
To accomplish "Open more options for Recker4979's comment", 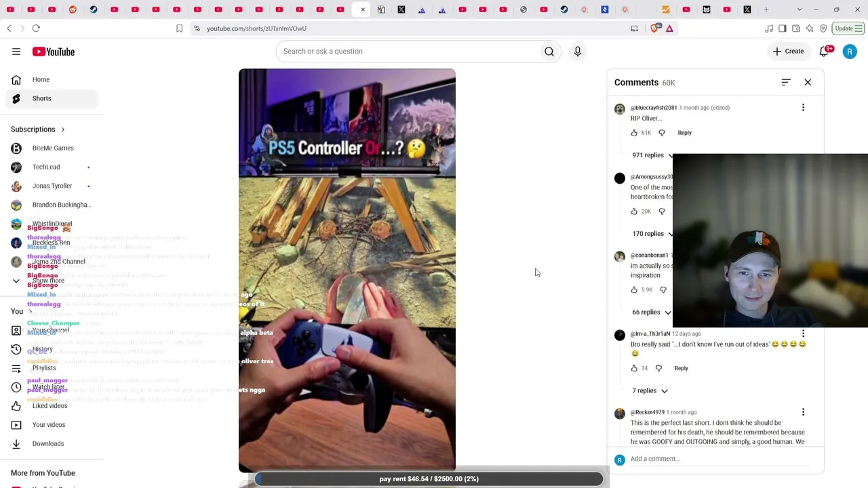I will pyautogui.click(x=803, y=412).
